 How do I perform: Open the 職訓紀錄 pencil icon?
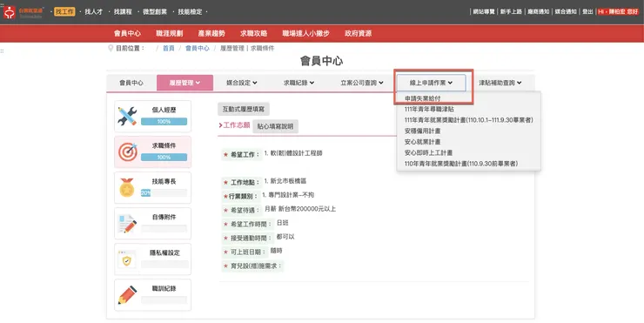pos(127,295)
